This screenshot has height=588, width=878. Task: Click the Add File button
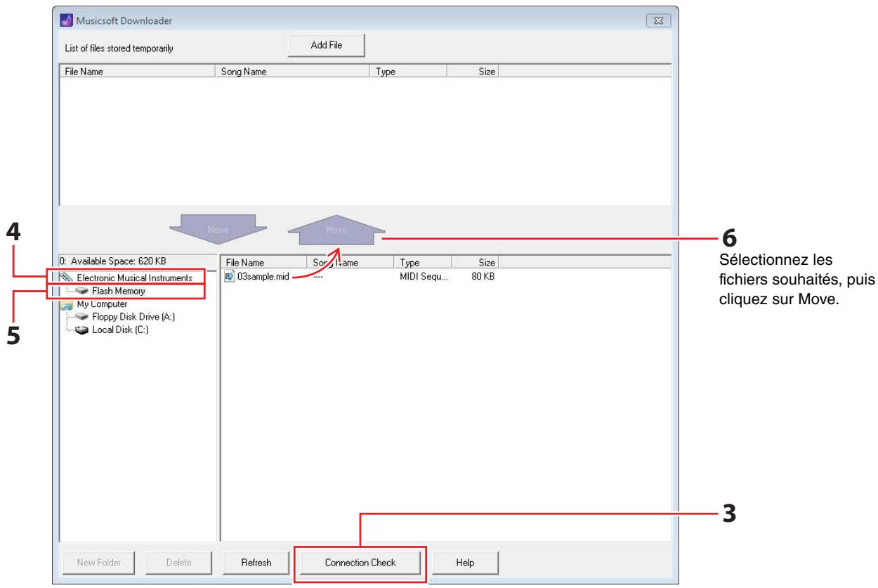(326, 45)
